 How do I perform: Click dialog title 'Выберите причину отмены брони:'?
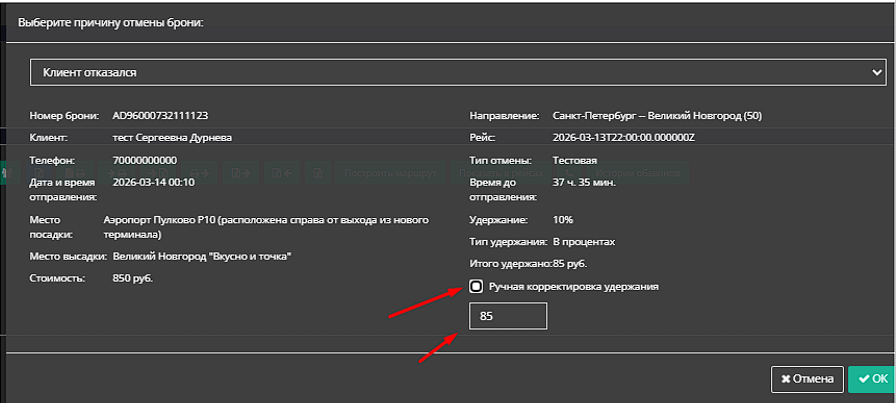point(111,23)
